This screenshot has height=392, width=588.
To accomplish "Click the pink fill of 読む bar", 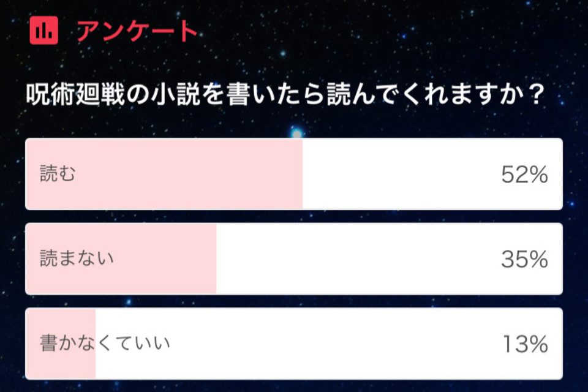I will pos(164,174).
